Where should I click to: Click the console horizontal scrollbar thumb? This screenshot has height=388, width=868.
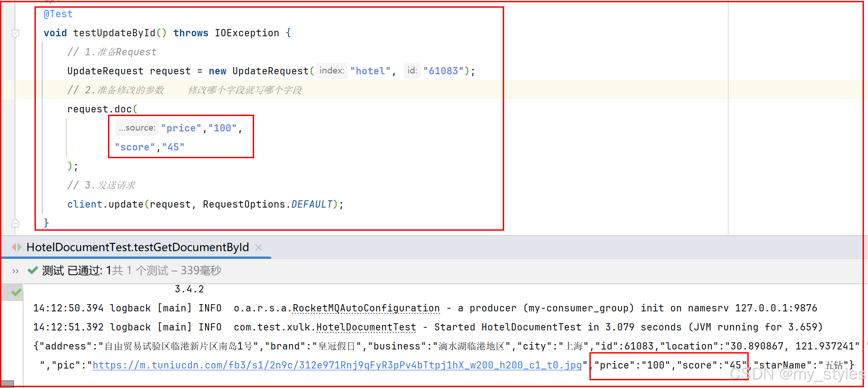pos(7,384)
